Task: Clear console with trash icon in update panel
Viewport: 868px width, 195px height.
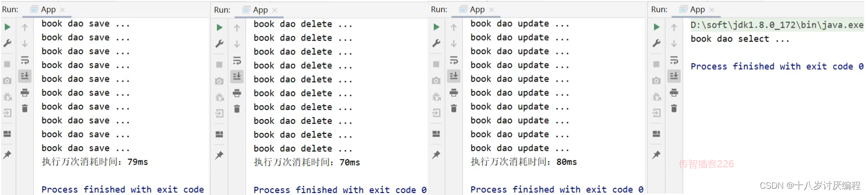Action: click(x=454, y=109)
